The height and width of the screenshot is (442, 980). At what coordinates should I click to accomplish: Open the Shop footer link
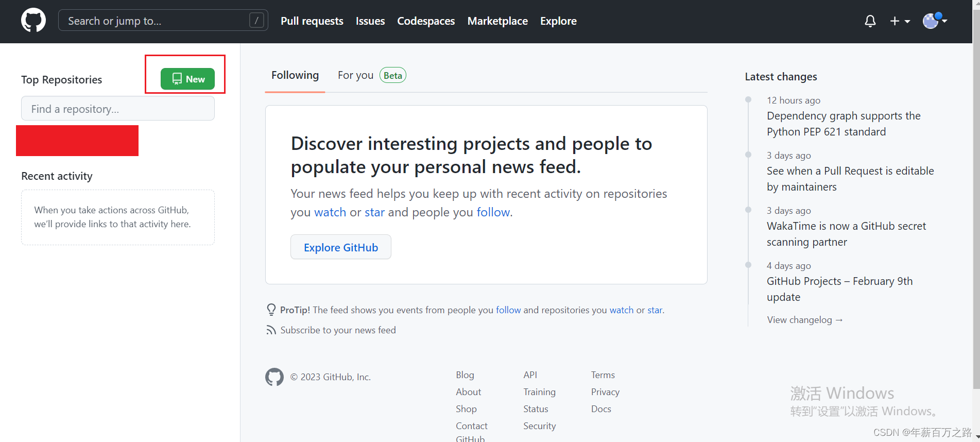466,409
